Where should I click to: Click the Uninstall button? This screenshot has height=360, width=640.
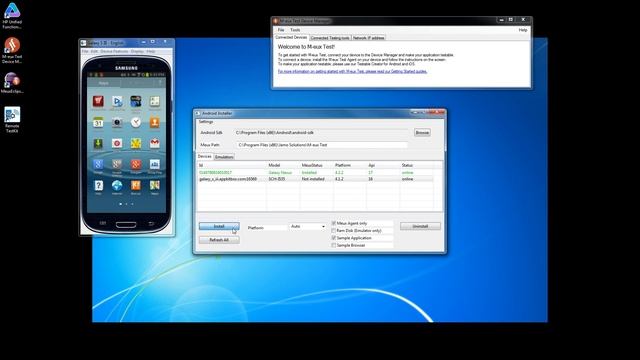click(420, 227)
